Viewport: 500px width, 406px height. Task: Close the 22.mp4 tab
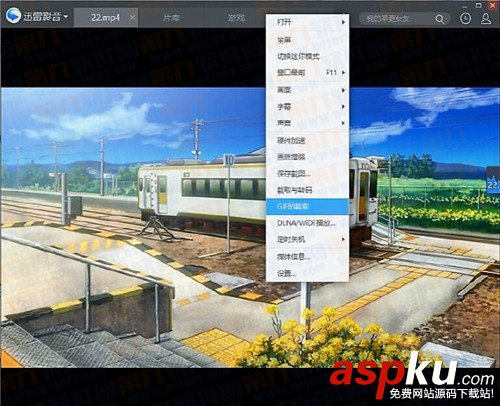tap(132, 17)
